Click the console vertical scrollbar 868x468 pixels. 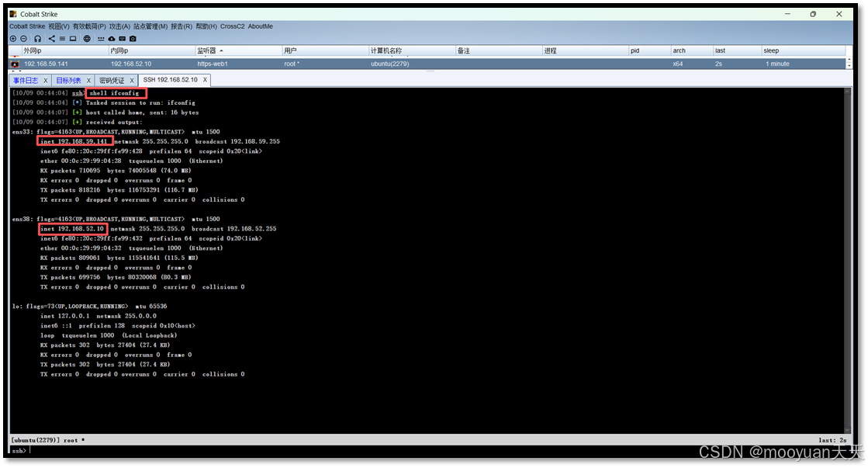pos(847,260)
